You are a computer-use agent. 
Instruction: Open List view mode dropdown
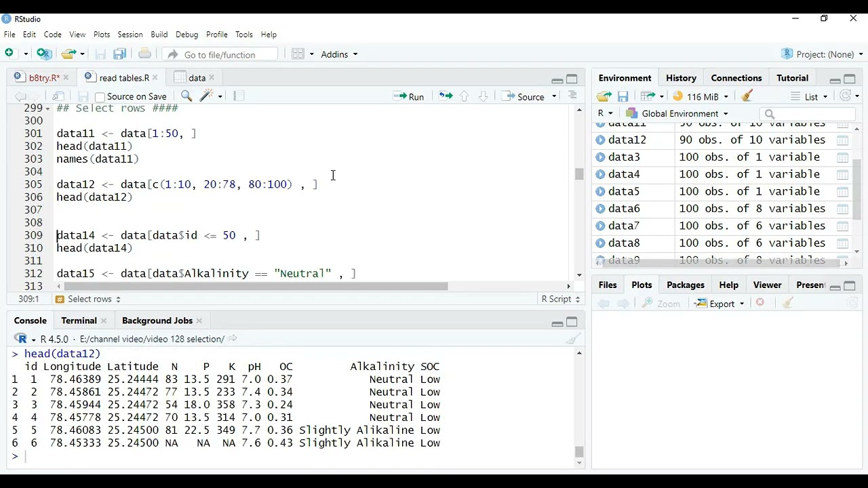click(810, 96)
